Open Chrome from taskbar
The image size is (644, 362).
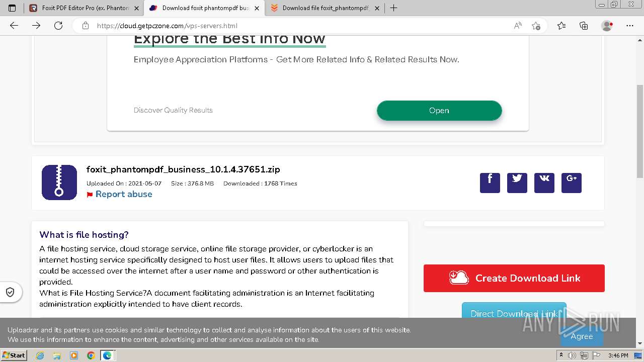pyautogui.click(x=91, y=355)
